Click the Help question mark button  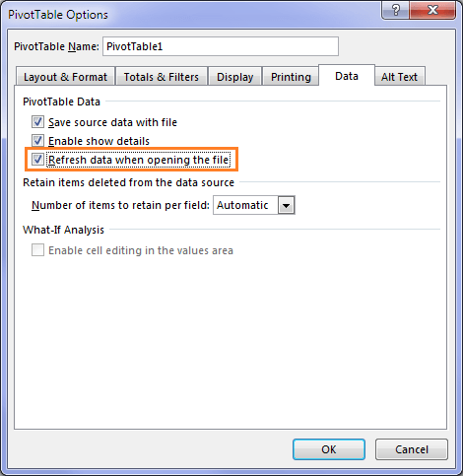coord(395,10)
